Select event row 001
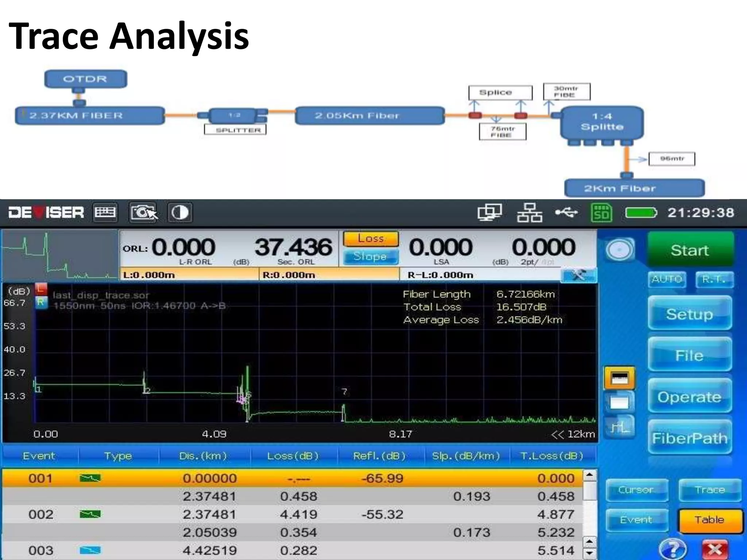Screen dimensions: 747x560 pos(293,478)
